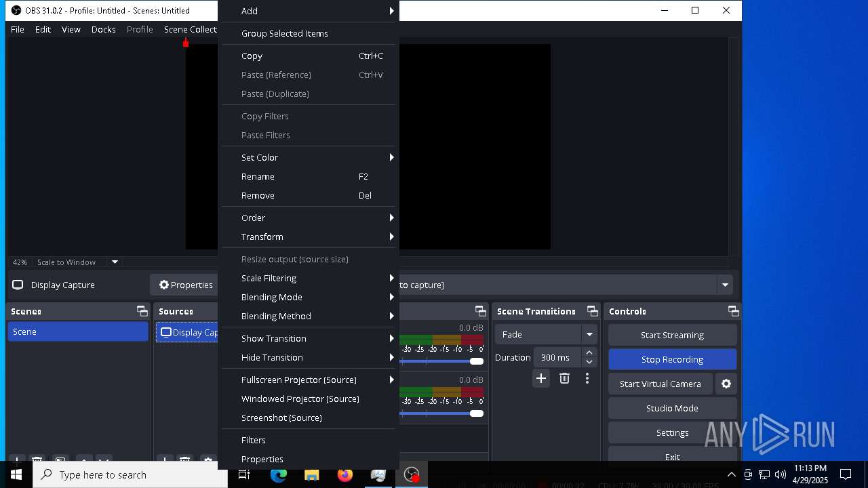The height and width of the screenshot is (488, 868).
Task: Expand the Order submenu
Action: pyautogui.click(x=309, y=218)
